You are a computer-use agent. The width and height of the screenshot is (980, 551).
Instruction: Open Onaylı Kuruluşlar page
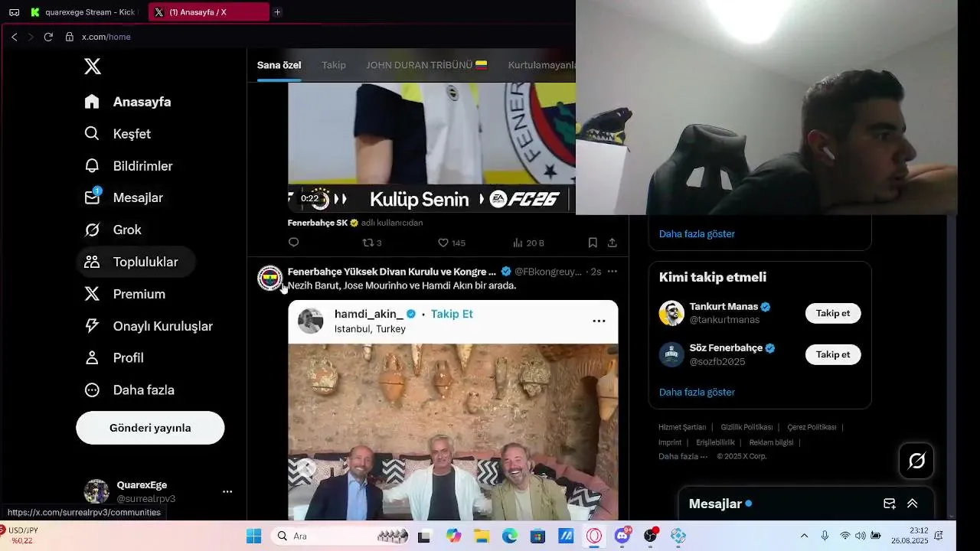(x=149, y=326)
